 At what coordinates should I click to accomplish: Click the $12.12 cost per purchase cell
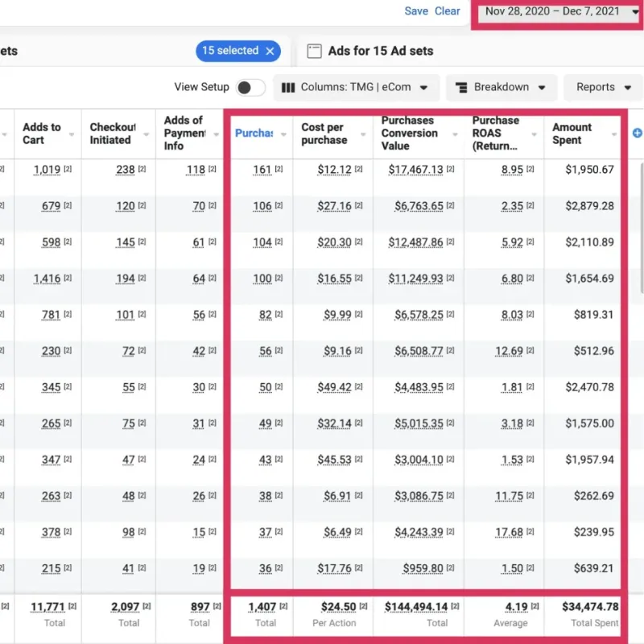click(x=334, y=170)
